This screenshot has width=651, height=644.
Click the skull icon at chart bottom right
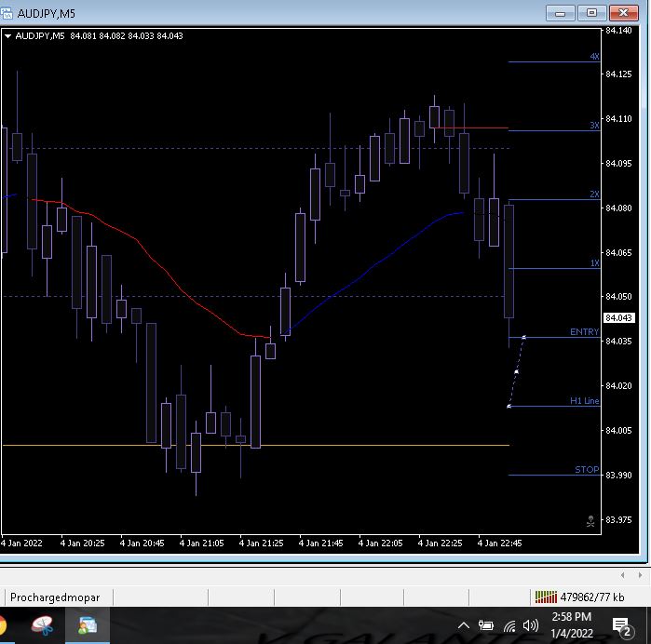(590, 522)
